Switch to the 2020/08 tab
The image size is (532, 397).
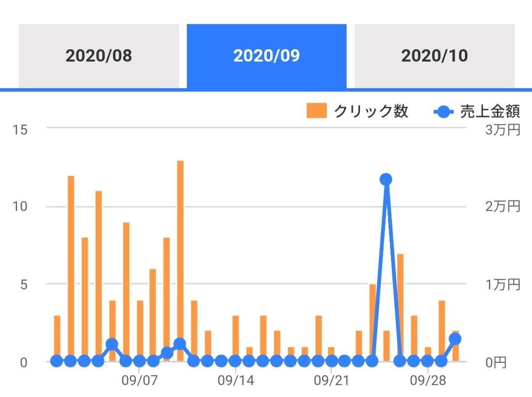[99, 56]
